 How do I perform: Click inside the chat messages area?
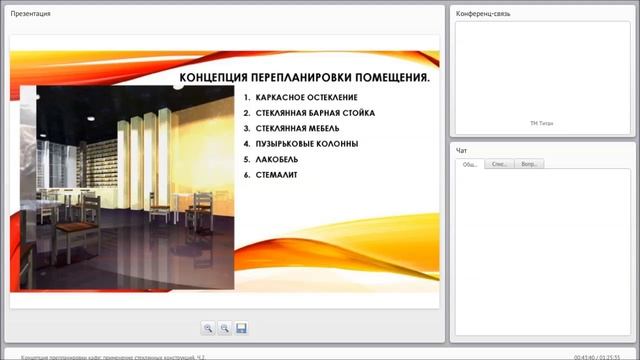pyautogui.click(x=542, y=252)
